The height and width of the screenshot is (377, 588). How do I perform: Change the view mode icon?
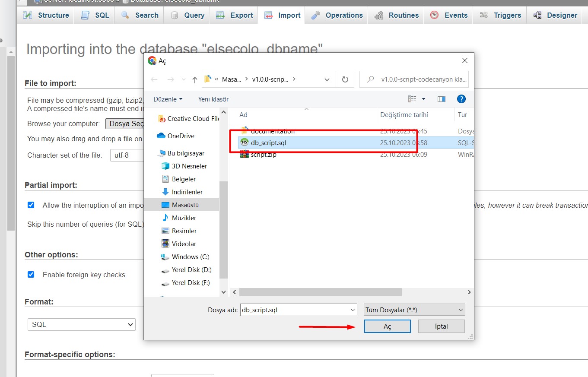[412, 99]
